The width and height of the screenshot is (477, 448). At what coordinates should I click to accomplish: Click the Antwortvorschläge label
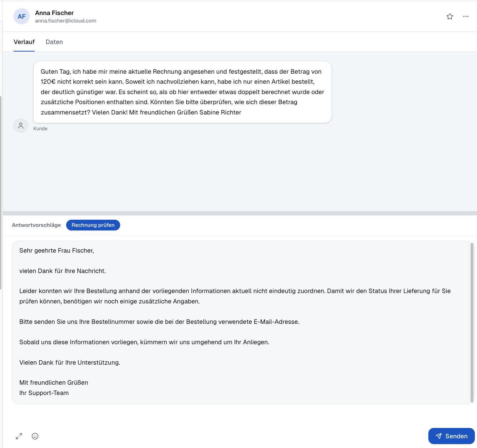pos(36,225)
